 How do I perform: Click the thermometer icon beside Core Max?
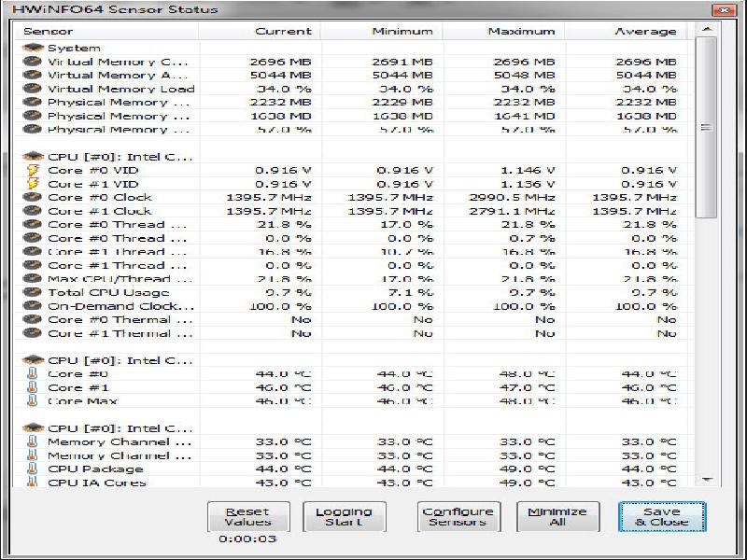32,400
